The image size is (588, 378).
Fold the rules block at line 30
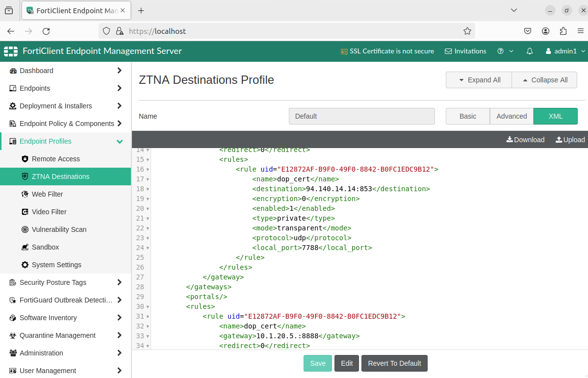148,307
